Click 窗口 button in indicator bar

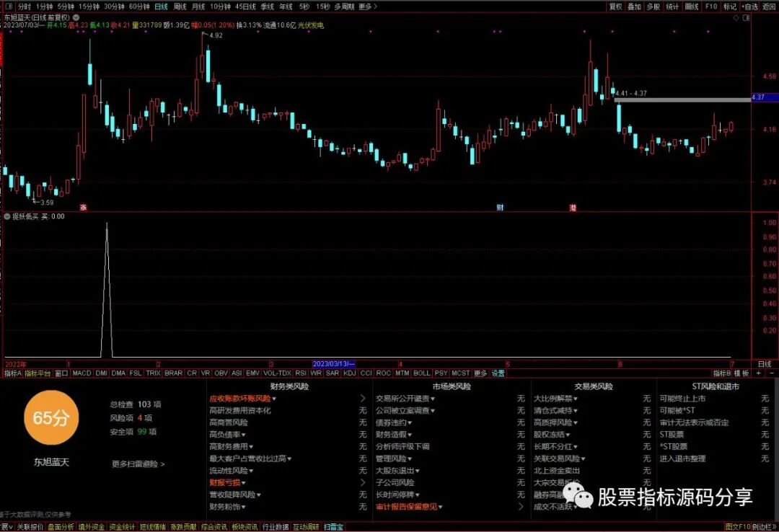(61, 373)
